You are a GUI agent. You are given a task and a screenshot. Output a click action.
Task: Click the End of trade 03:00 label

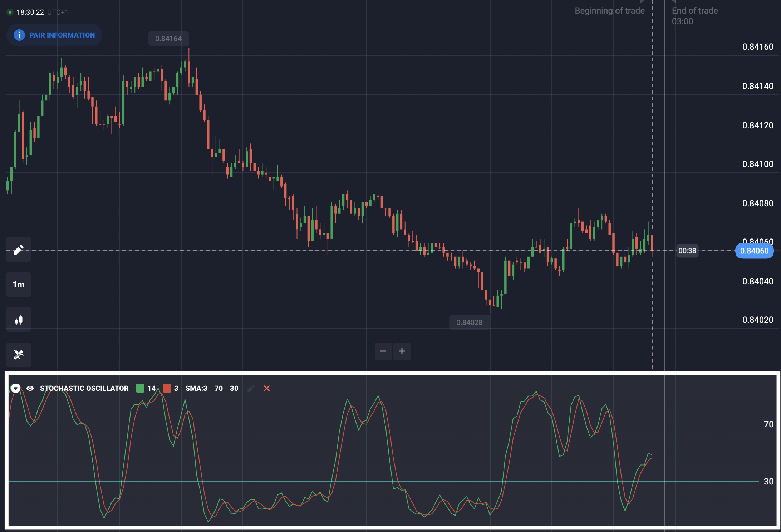pyautogui.click(x=695, y=16)
